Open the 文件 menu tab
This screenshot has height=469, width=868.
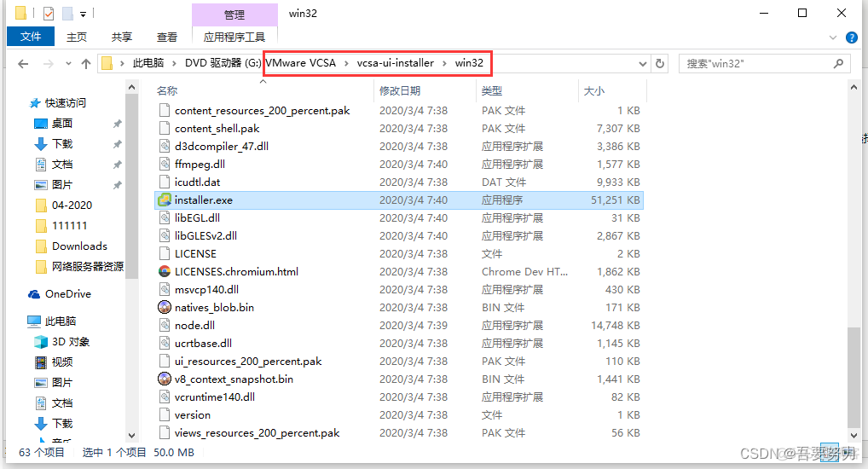click(x=31, y=37)
